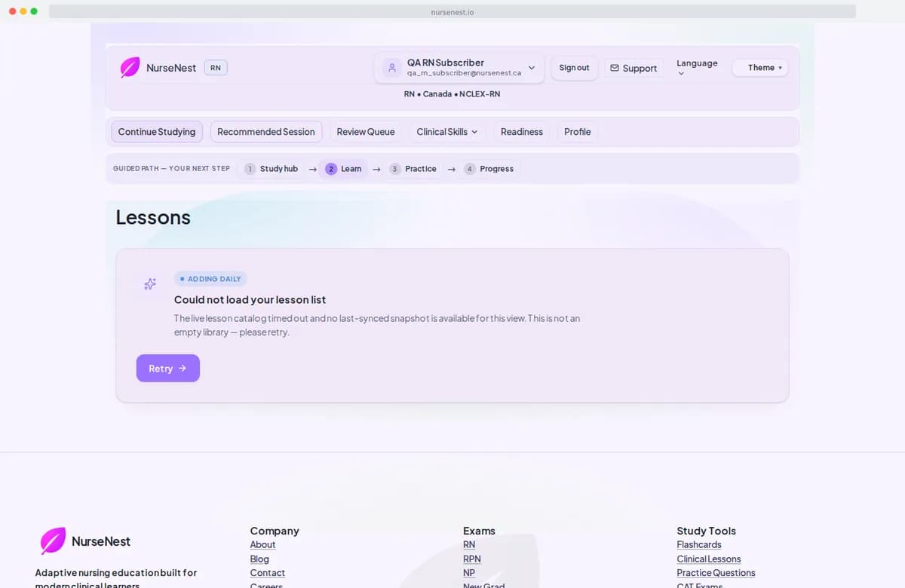Open the Clinical Lessons footer link
Image resolution: width=905 pixels, height=588 pixels.
point(709,559)
